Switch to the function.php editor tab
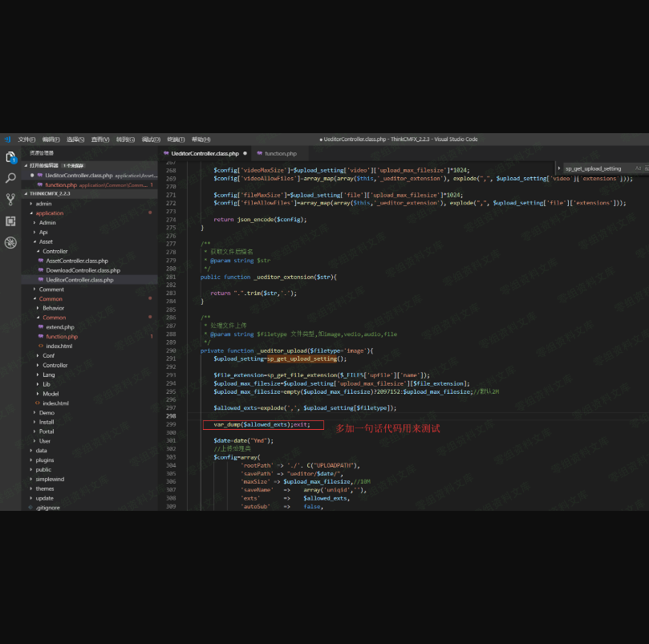This screenshot has height=644, width=649. (x=280, y=153)
